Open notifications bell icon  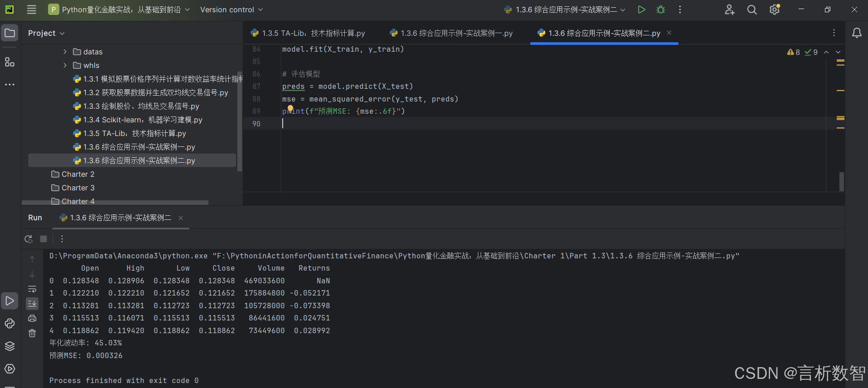[857, 33]
